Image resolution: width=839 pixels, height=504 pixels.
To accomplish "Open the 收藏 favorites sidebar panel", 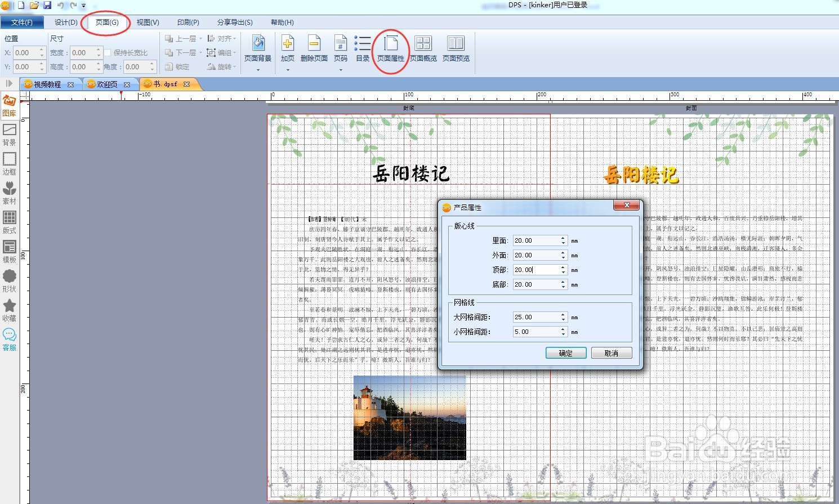I will (x=10, y=311).
